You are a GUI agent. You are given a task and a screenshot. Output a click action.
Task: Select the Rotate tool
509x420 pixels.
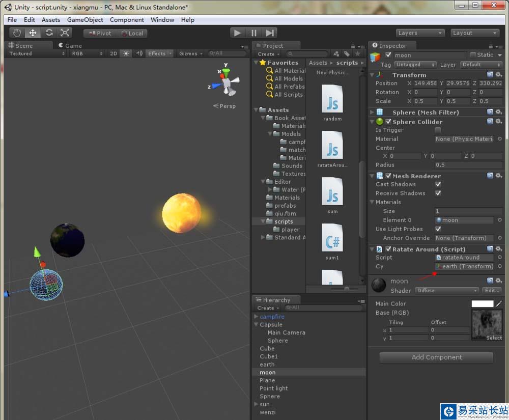[x=49, y=33]
